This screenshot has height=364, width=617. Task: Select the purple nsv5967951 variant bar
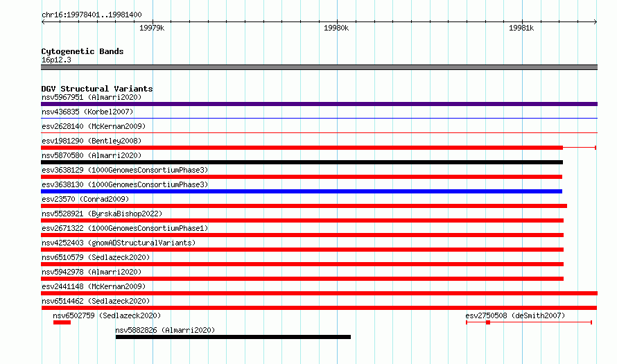tap(319, 104)
